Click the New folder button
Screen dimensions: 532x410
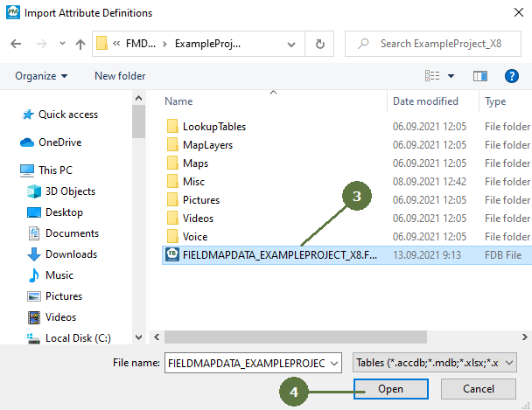click(120, 76)
